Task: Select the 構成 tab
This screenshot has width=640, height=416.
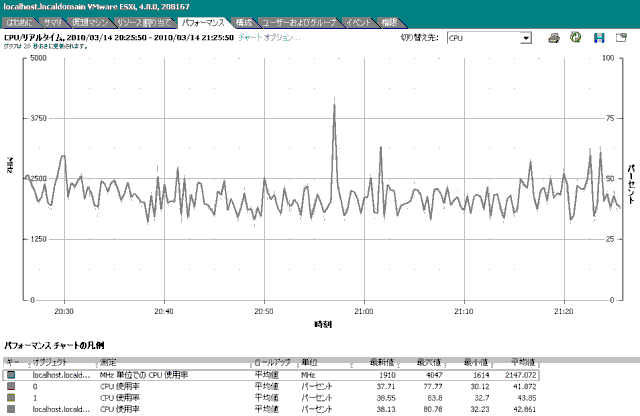Action: tap(243, 21)
